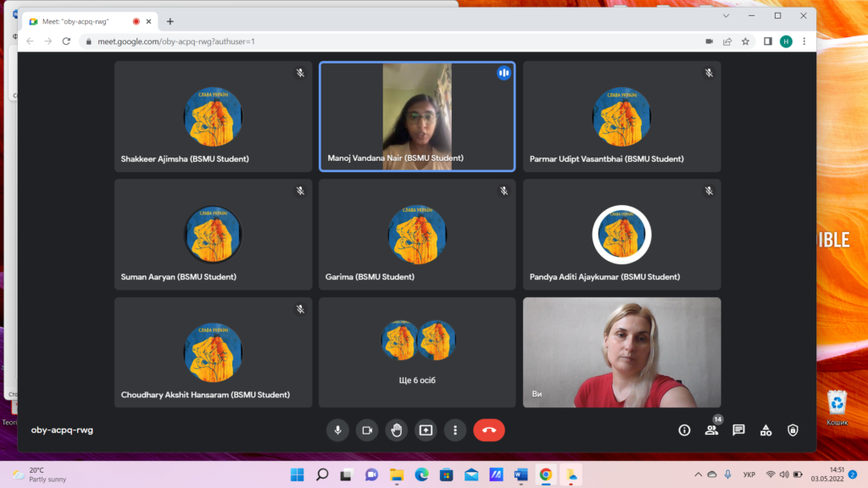Turn off the camera

367,430
